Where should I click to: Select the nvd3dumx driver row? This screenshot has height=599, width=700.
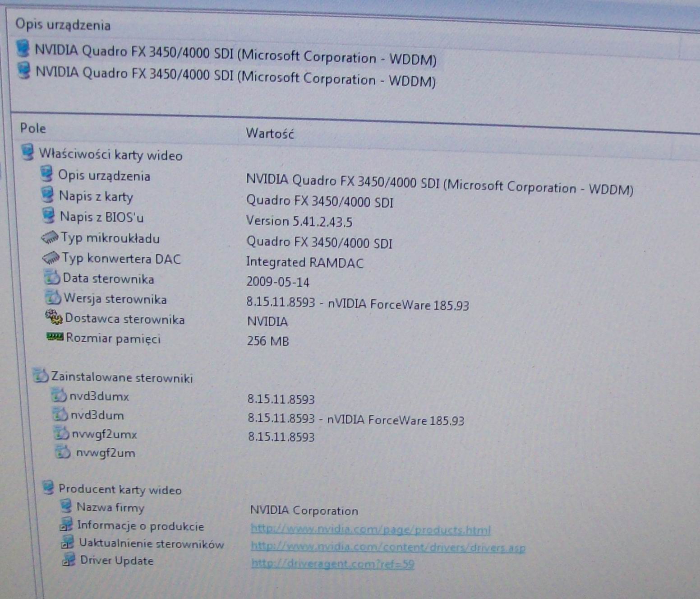(x=99, y=397)
